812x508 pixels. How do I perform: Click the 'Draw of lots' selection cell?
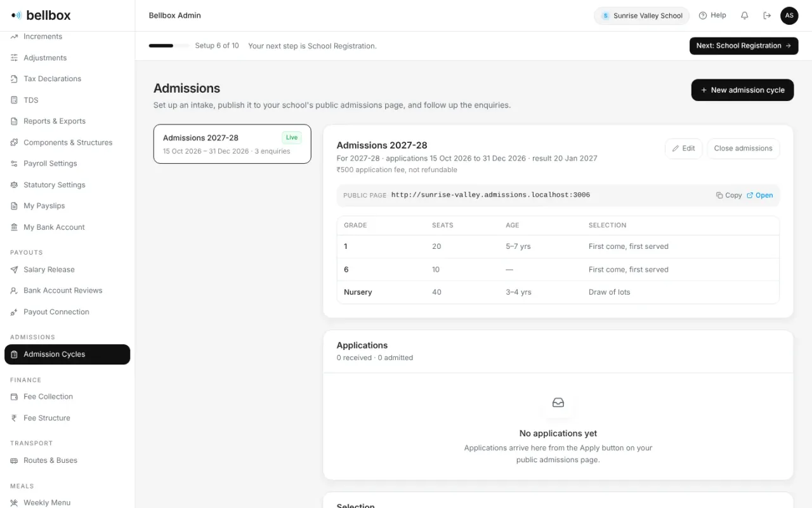pyautogui.click(x=609, y=292)
